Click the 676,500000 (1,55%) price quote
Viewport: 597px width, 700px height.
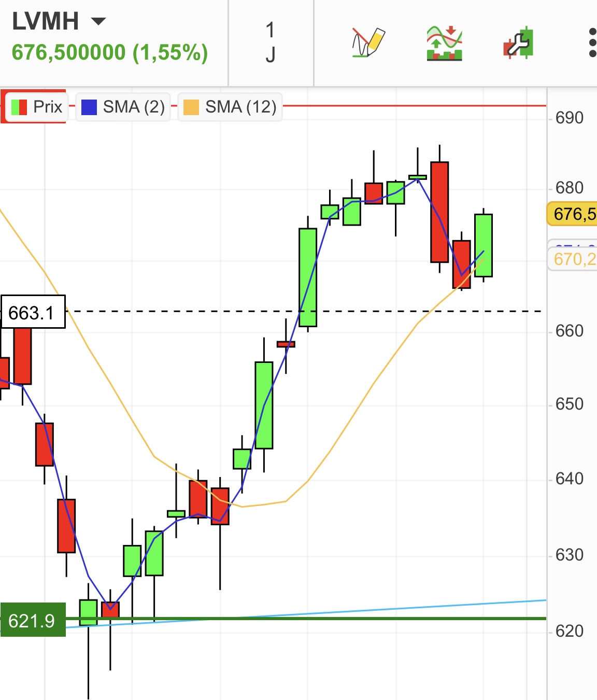pos(110,52)
